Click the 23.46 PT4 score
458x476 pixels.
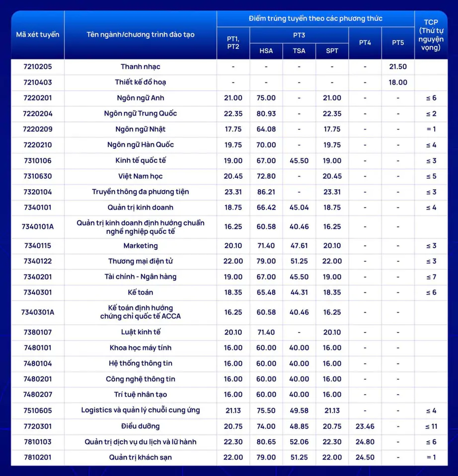point(365,426)
